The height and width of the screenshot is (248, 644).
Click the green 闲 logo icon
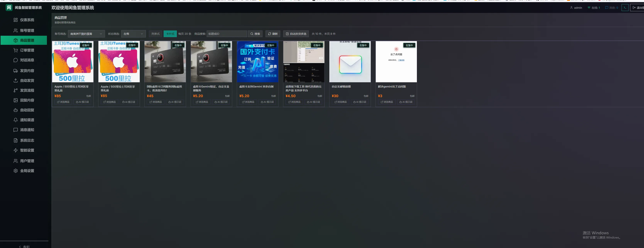(x=9, y=8)
